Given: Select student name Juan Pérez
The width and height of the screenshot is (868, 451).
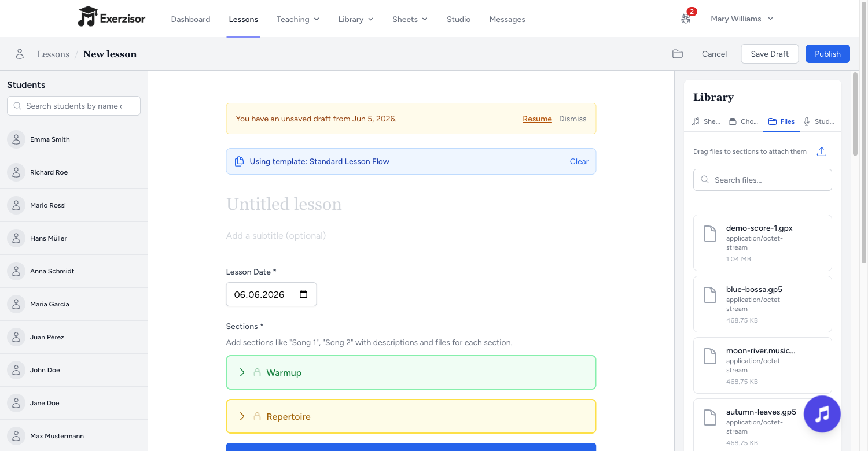Looking at the screenshot, I should pos(47,337).
